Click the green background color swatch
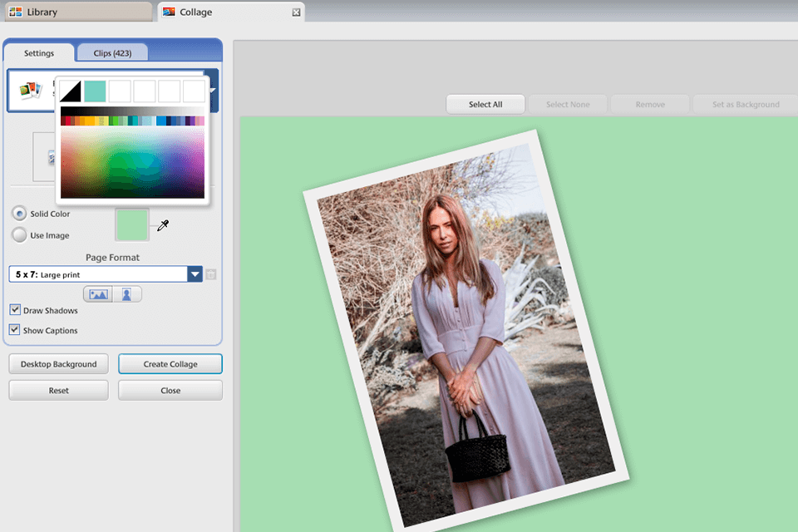 tap(131, 224)
